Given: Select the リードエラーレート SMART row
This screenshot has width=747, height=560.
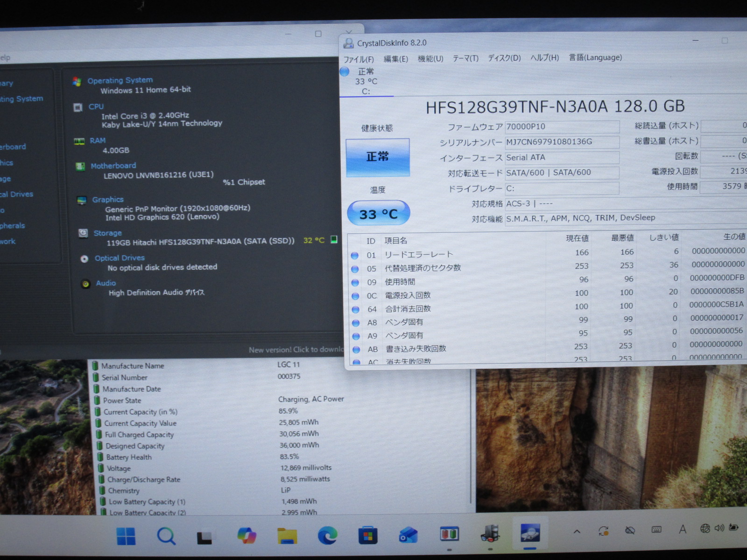Looking at the screenshot, I should [x=419, y=254].
